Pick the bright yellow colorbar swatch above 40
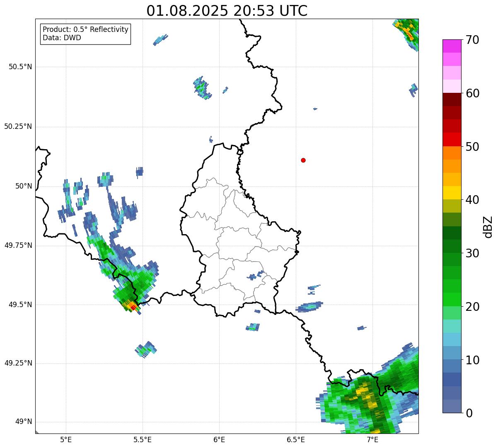This screenshot has width=498, height=448. tap(452, 193)
